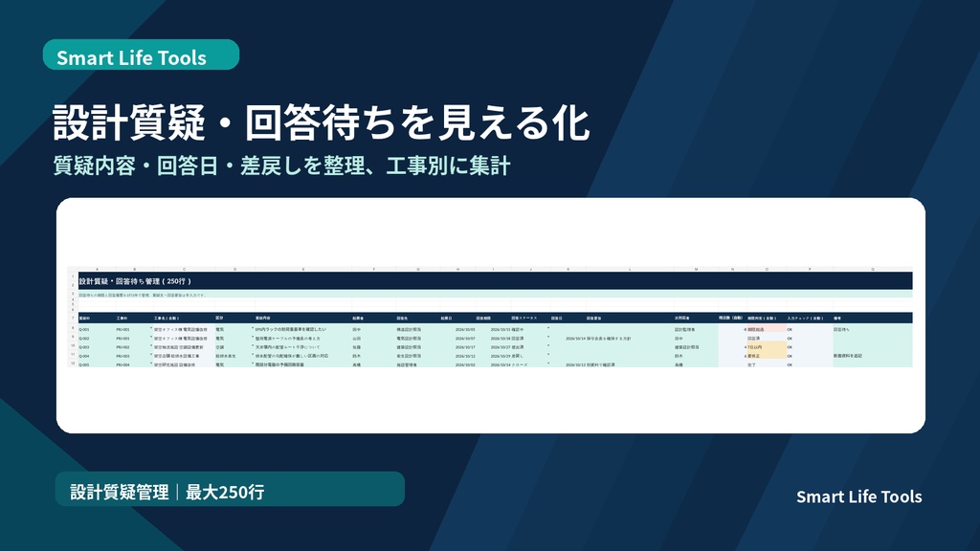Click the 完了 deadline judgement cell

[x=767, y=364]
